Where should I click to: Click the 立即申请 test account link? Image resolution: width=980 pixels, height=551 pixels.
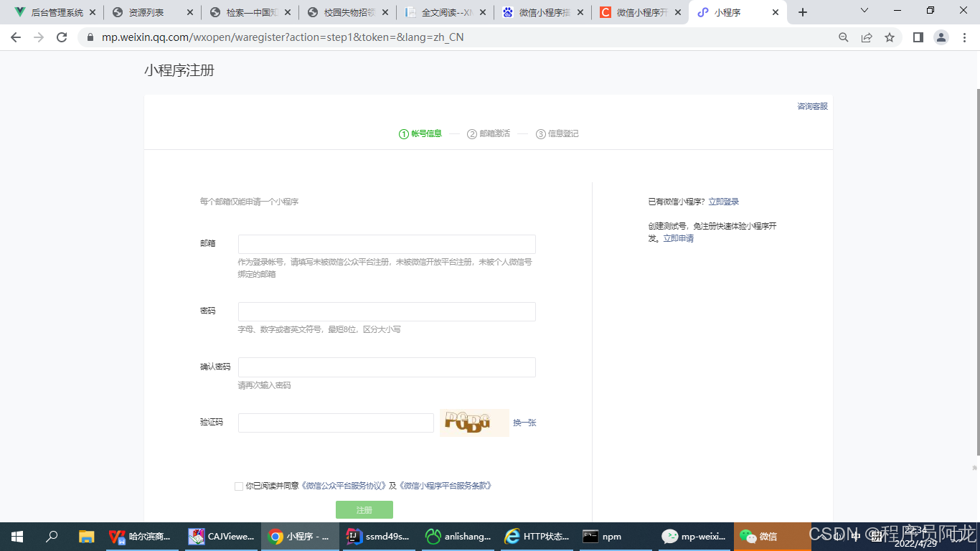[678, 238]
